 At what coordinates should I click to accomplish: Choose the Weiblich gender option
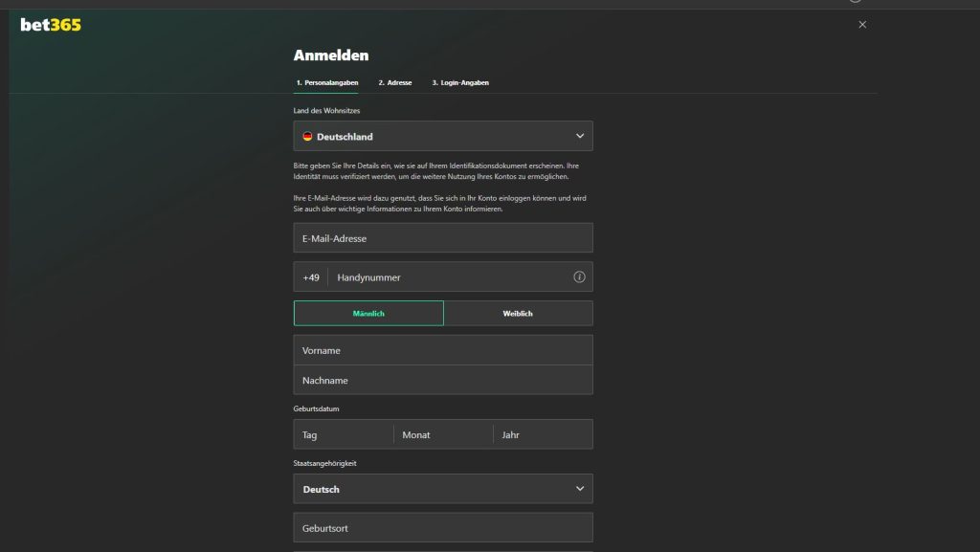518,314
